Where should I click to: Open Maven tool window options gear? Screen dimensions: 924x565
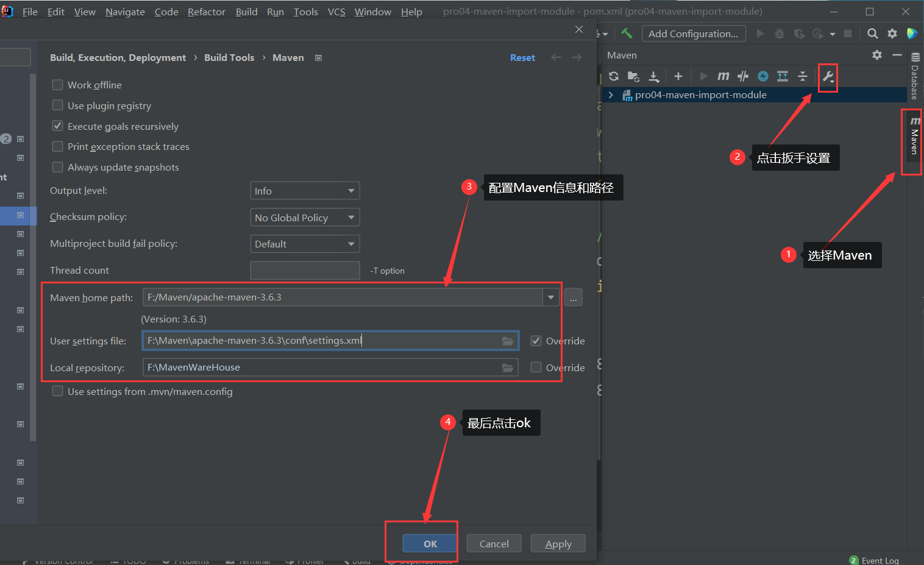pos(877,55)
